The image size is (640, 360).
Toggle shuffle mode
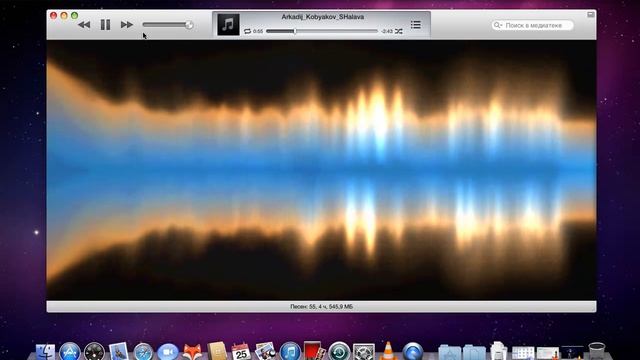[x=399, y=31]
